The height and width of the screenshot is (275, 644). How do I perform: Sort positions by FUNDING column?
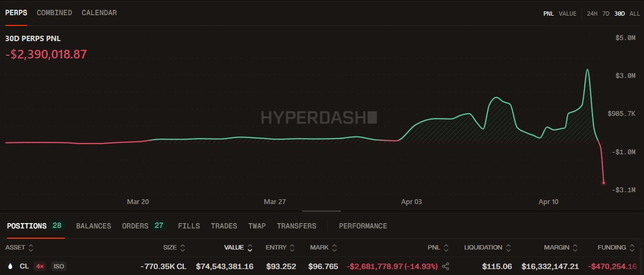click(616, 247)
